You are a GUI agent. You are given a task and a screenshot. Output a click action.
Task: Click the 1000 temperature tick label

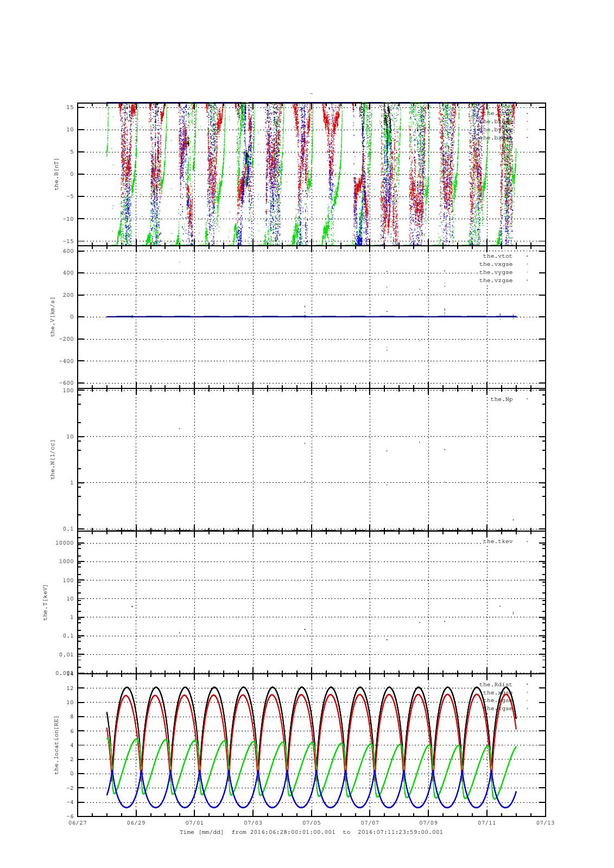[66, 561]
